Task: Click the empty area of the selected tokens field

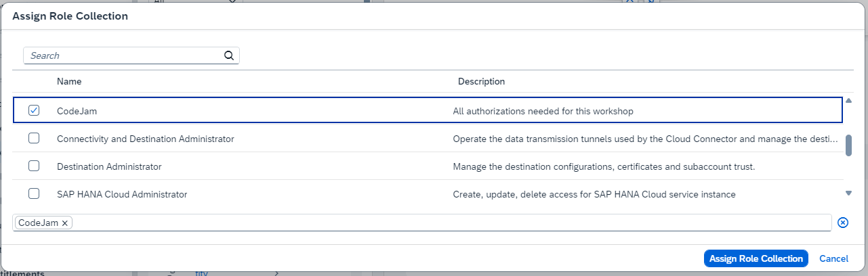Action: pyautogui.click(x=447, y=223)
